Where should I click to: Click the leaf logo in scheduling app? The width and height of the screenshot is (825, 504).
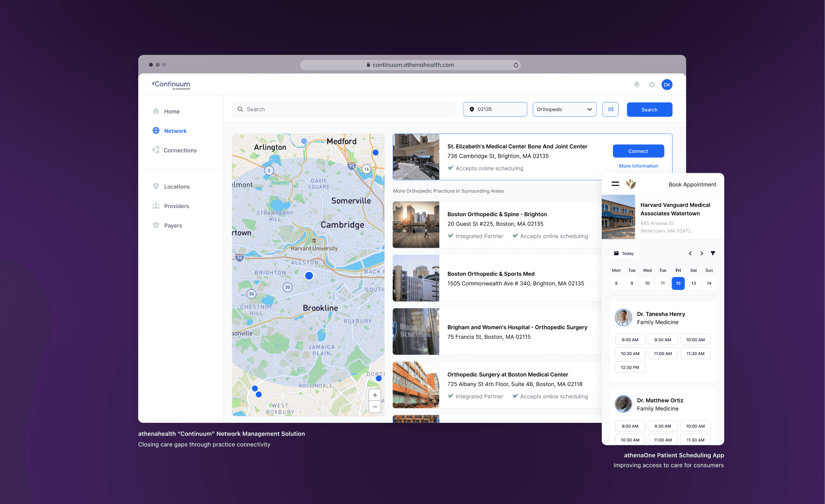(631, 184)
